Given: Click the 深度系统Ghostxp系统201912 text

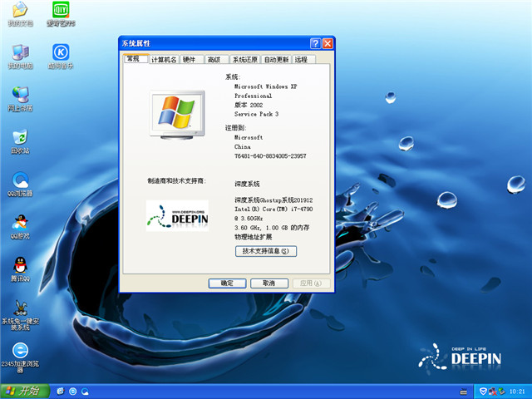Looking at the screenshot, I should pyautogui.click(x=273, y=199).
